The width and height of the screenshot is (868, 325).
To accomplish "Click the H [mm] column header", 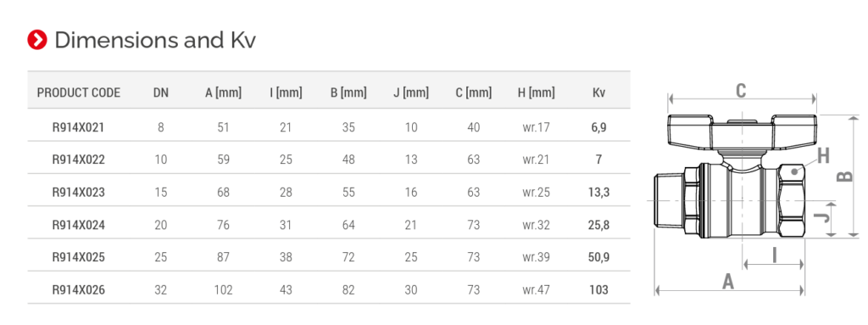I will click(x=536, y=92).
